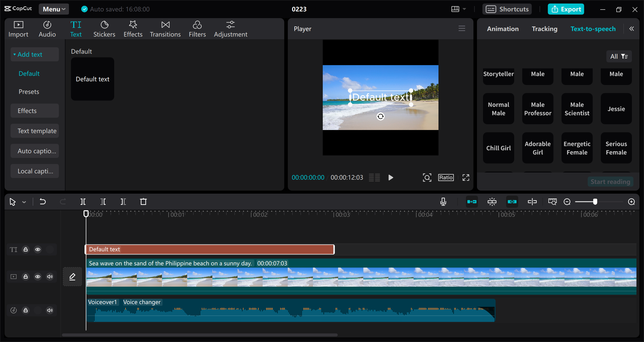This screenshot has width=644, height=342.
Task: Open the All voices filter dropdown
Action: pyautogui.click(x=619, y=56)
